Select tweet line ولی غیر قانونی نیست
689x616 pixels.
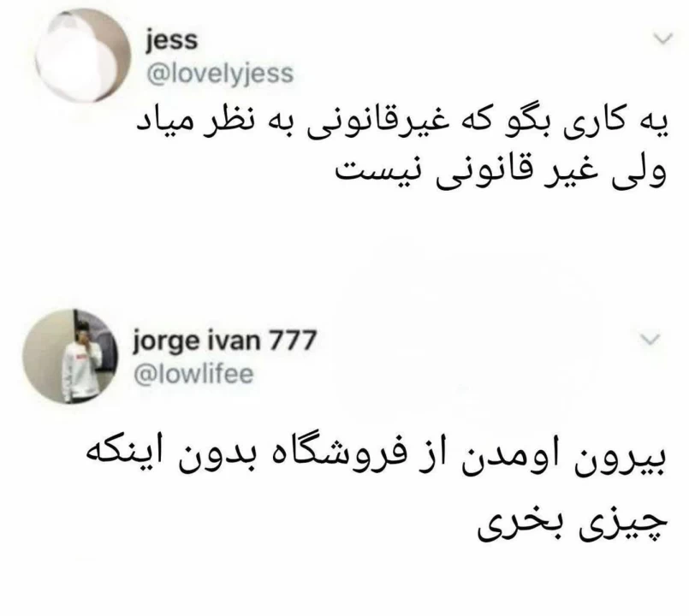point(502,172)
